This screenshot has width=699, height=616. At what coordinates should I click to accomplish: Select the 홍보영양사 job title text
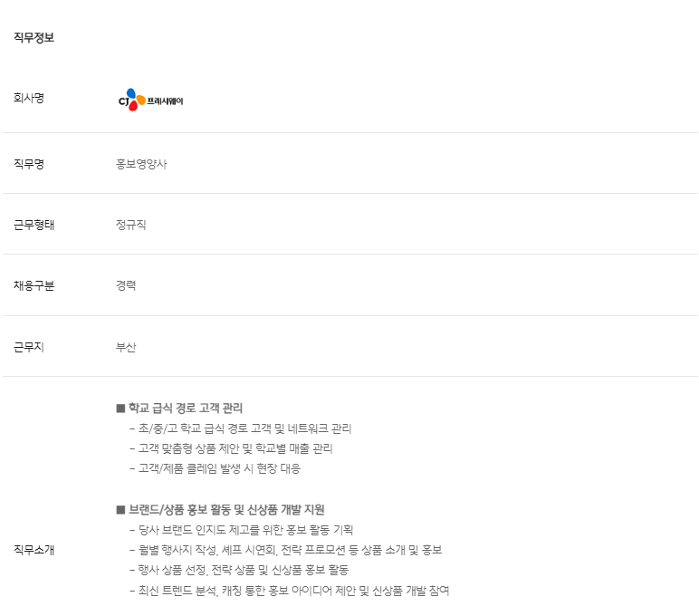(141, 164)
